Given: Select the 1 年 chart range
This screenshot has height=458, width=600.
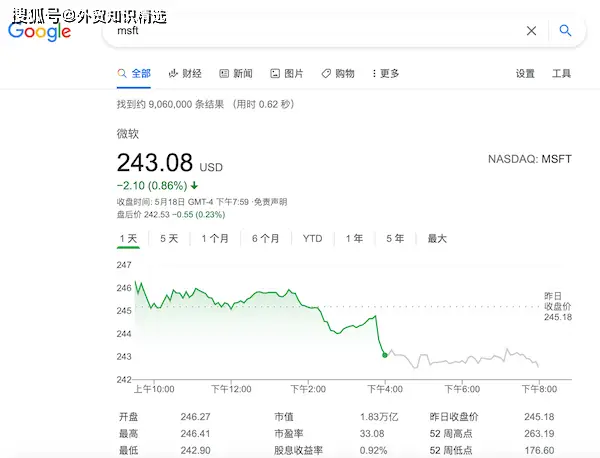Looking at the screenshot, I should (x=354, y=239).
